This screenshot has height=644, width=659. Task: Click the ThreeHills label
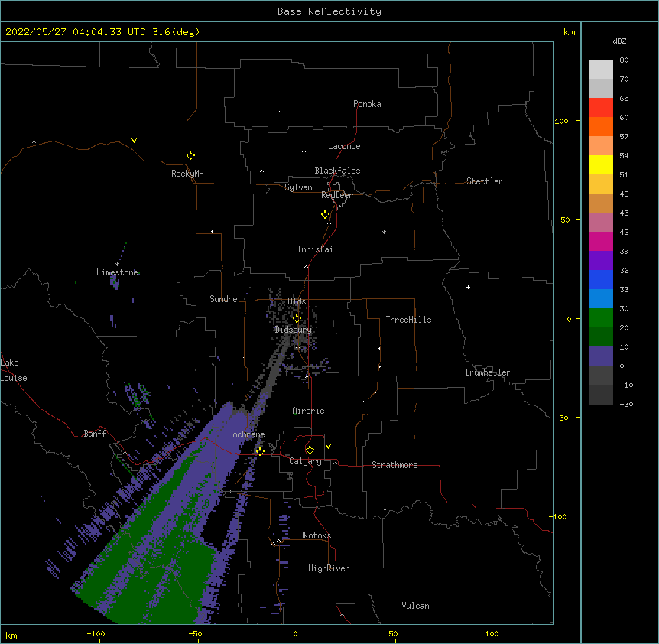click(x=408, y=320)
